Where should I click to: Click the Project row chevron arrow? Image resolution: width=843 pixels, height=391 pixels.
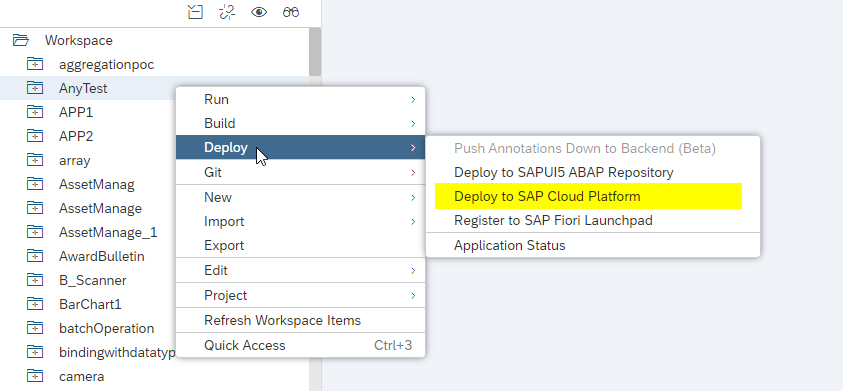point(413,295)
